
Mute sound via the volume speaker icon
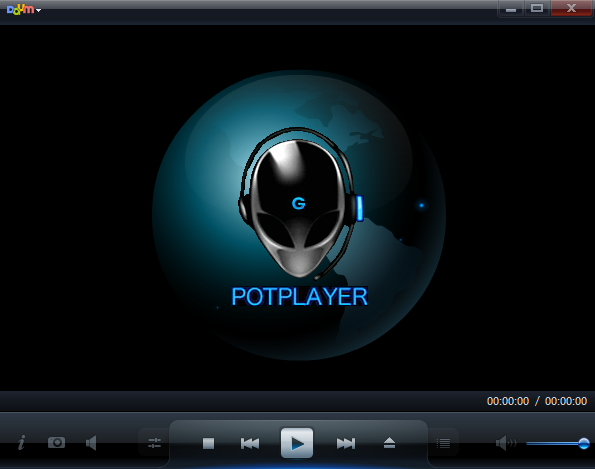coord(506,443)
